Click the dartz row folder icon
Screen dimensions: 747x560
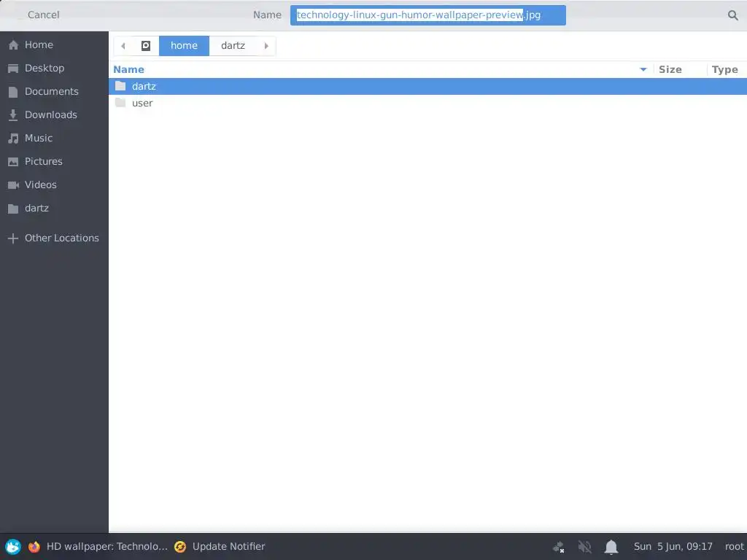120,86
